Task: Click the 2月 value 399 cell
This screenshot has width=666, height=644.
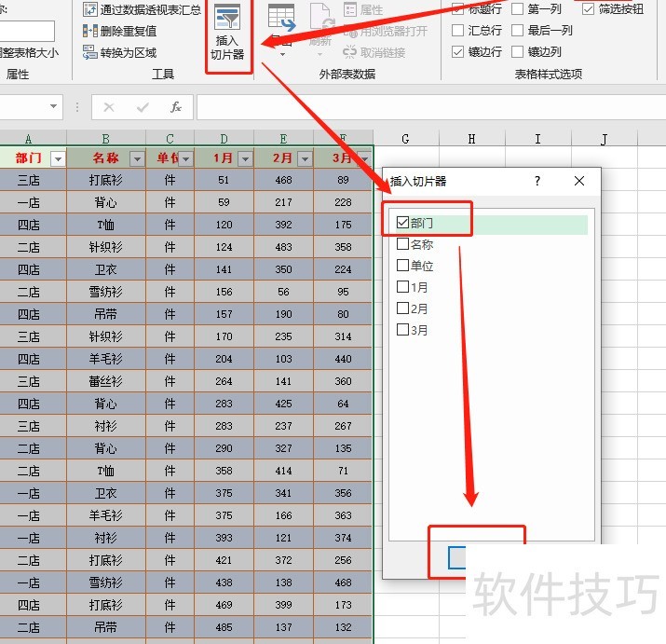Action: (283, 605)
